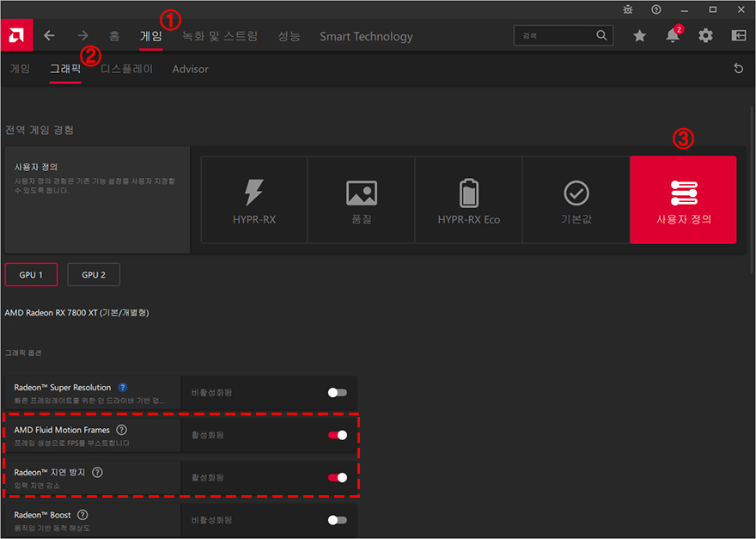The width and height of the screenshot is (756, 539).
Task: Go forward with the right arrow
Action: (x=83, y=35)
